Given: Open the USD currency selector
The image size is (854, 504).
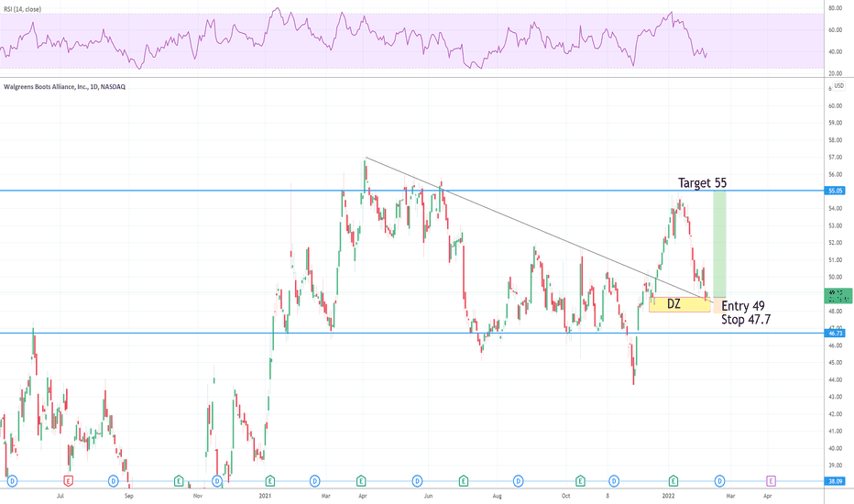Looking at the screenshot, I should tap(839, 86).
